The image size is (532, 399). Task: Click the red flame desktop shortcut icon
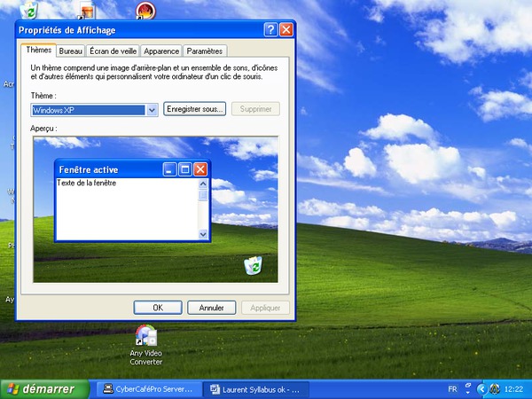point(145,12)
